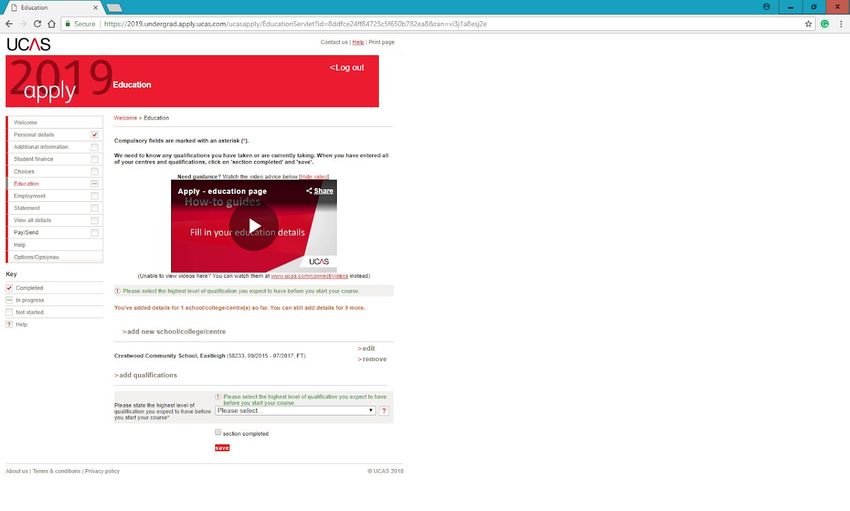Go to Student finance section
The width and height of the screenshot is (850, 511).
click(34, 159)
